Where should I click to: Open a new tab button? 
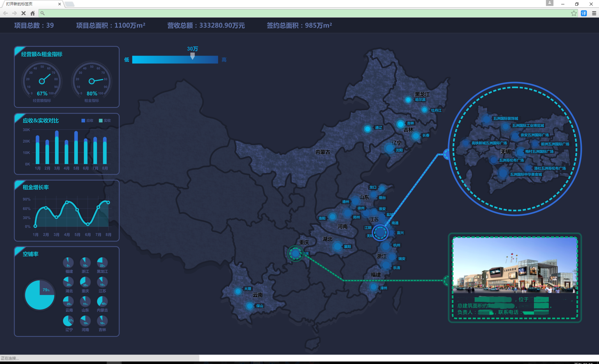(69, 4)
